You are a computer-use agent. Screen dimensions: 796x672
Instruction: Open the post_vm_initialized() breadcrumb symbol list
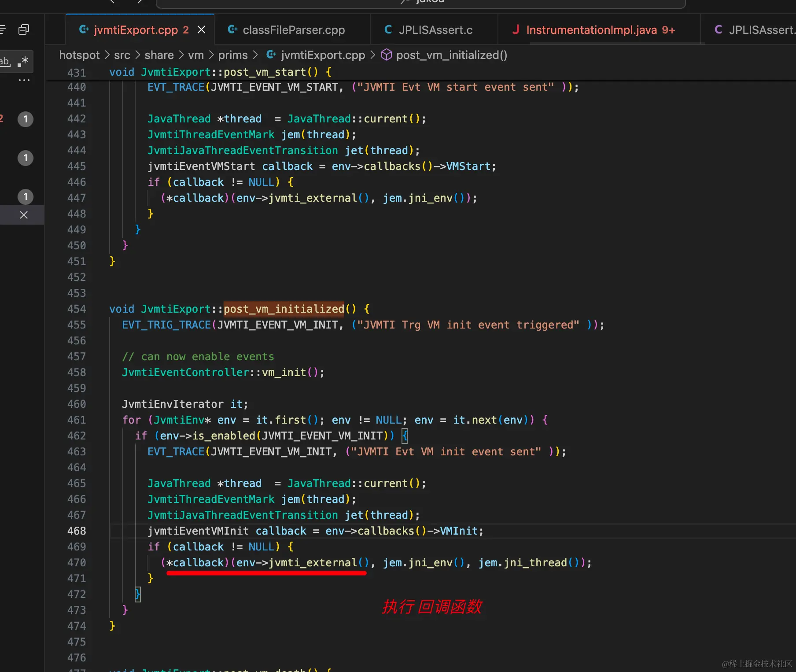tap(445, 55)
